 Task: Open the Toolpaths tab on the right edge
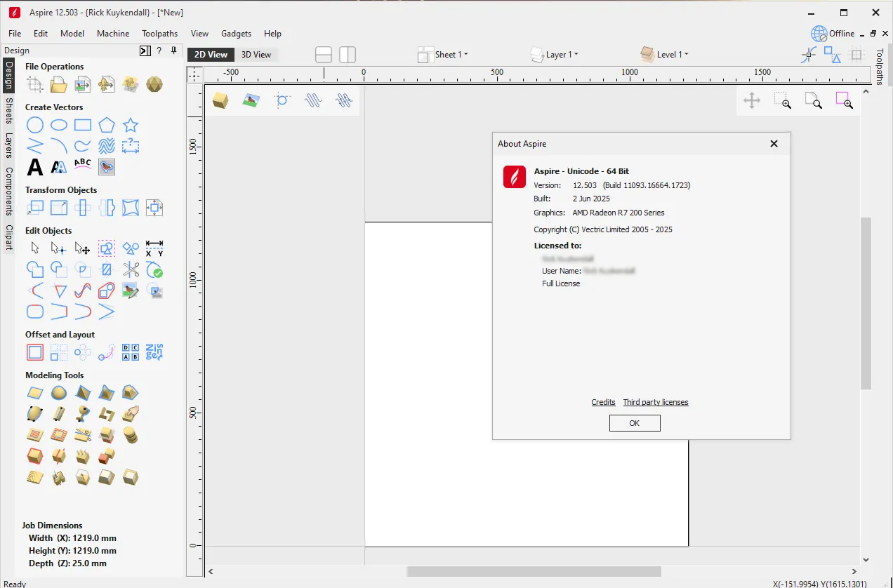click(x=879, y=67)
